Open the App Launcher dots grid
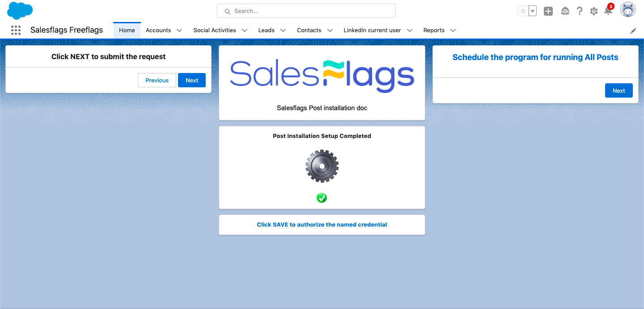The image size is (644, 309). pyautogui.click(x=16, y=30)
